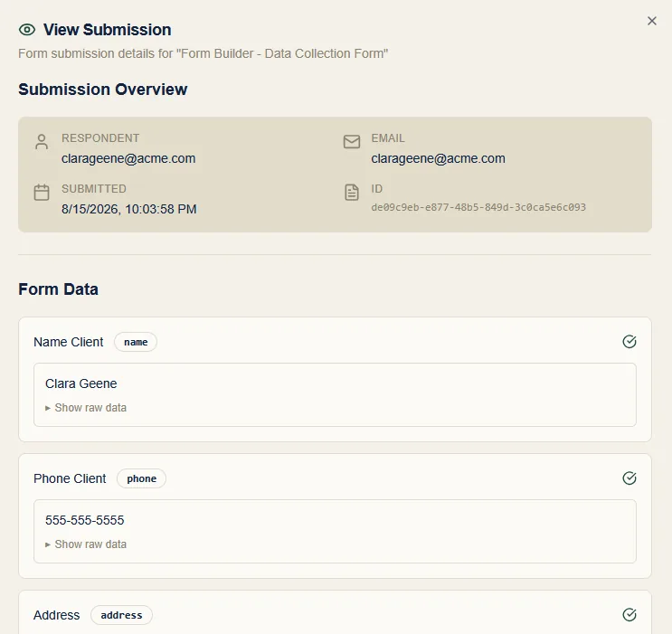Click the ID document icon

click(x=352, y=192)
